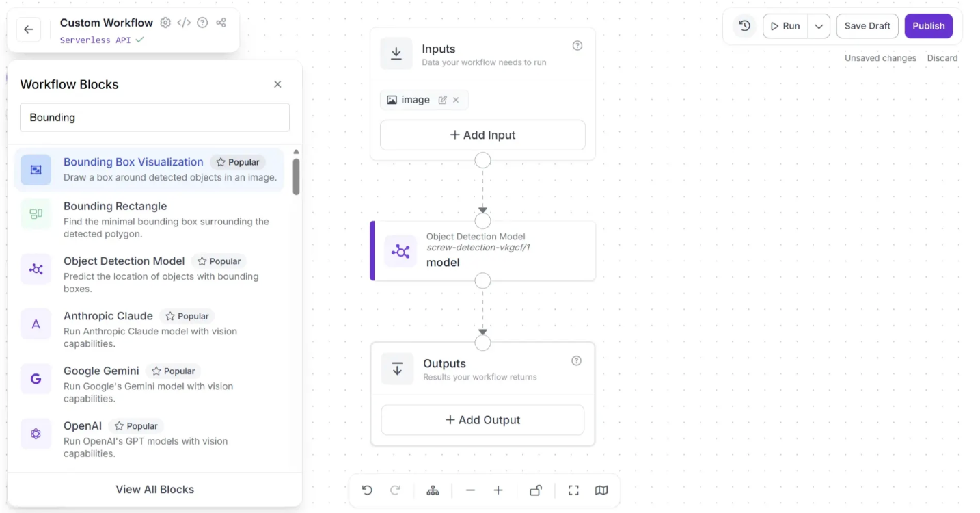Toggle the canvas lock icon
The height and width of the screenshot is (513, 980).
point(536,490)
